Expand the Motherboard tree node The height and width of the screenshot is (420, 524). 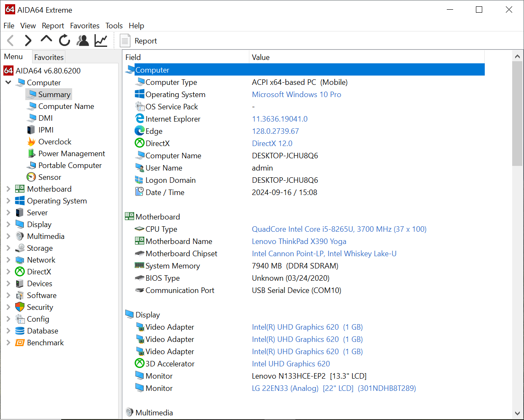pyautogui.click(x=8, y=189)
